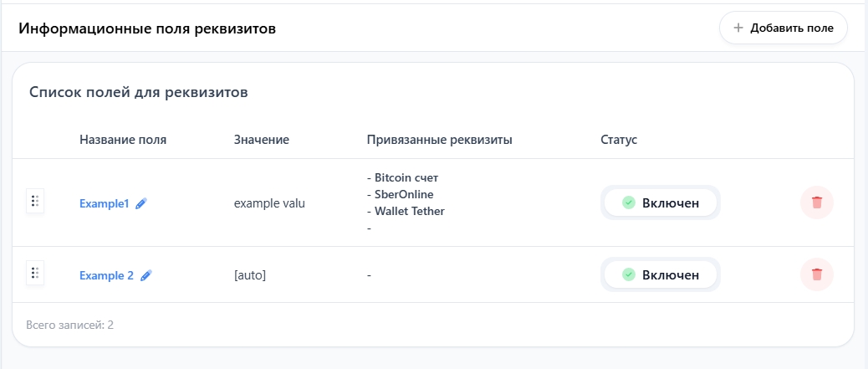Toggle the Включен status for Example 2
Viewport: 868px width, 369px height.
661,274
